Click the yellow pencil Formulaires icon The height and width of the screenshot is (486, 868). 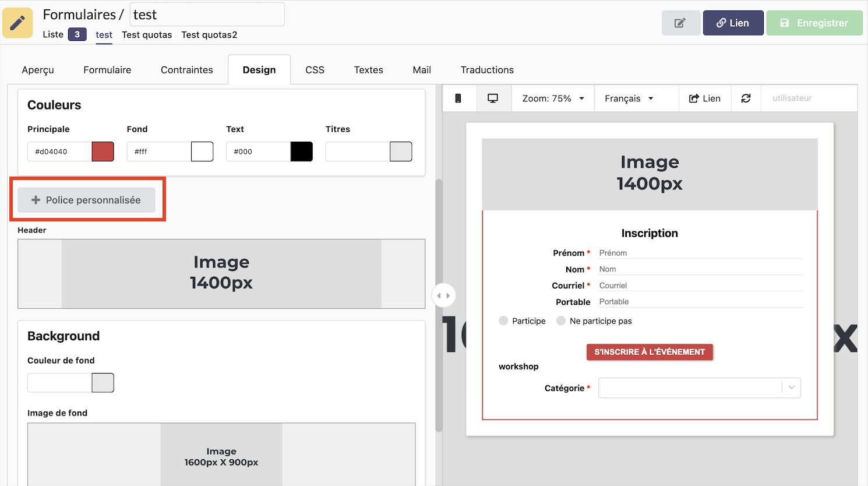click(x=17, y=23)
